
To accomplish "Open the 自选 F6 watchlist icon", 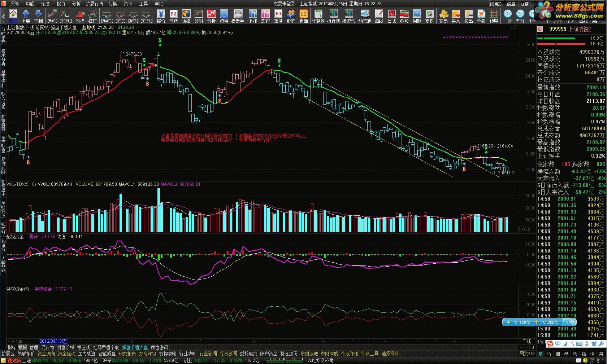I will tap(173, 16).
